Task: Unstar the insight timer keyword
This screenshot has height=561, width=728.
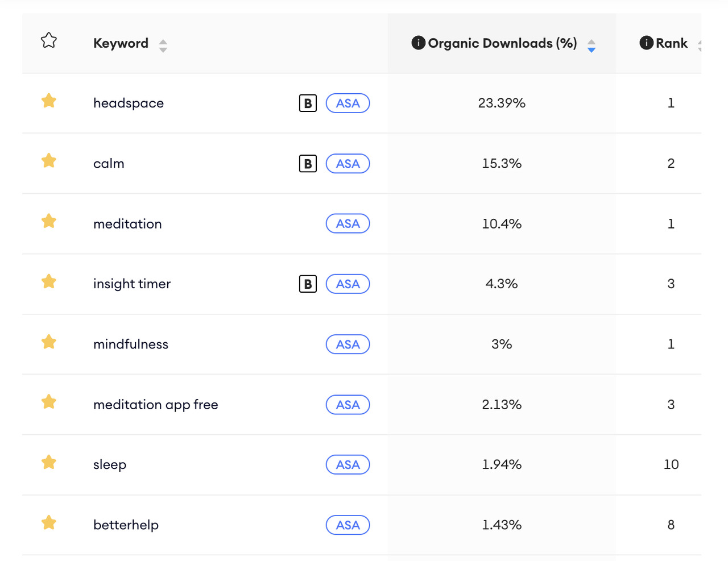Action: [49, 281]
